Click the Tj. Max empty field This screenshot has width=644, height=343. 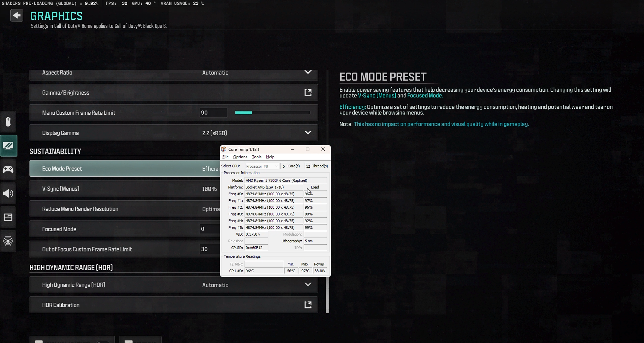(x=264, y=264)
